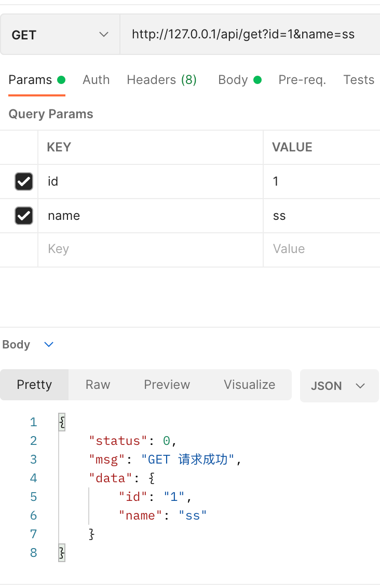The image size is (380, 588).
Task: Select the Pretty response view
Action: (34, 385)
